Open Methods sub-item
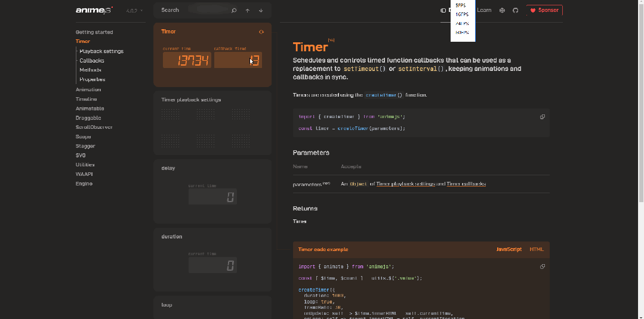Viewport: 644px width, 319px height. (x=90, y=70)
